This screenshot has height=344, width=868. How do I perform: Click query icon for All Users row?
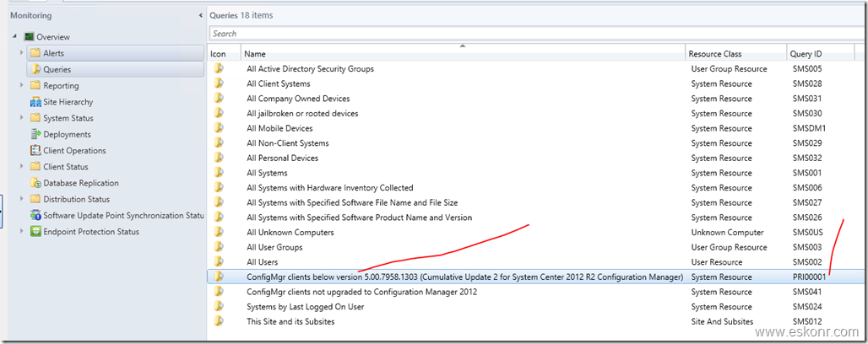pos(220,261)
